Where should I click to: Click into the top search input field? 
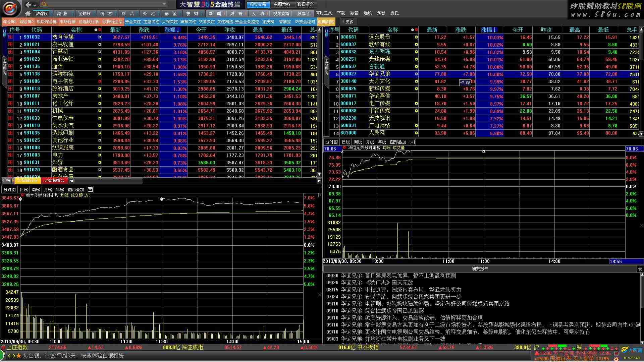tap(104, 4)
